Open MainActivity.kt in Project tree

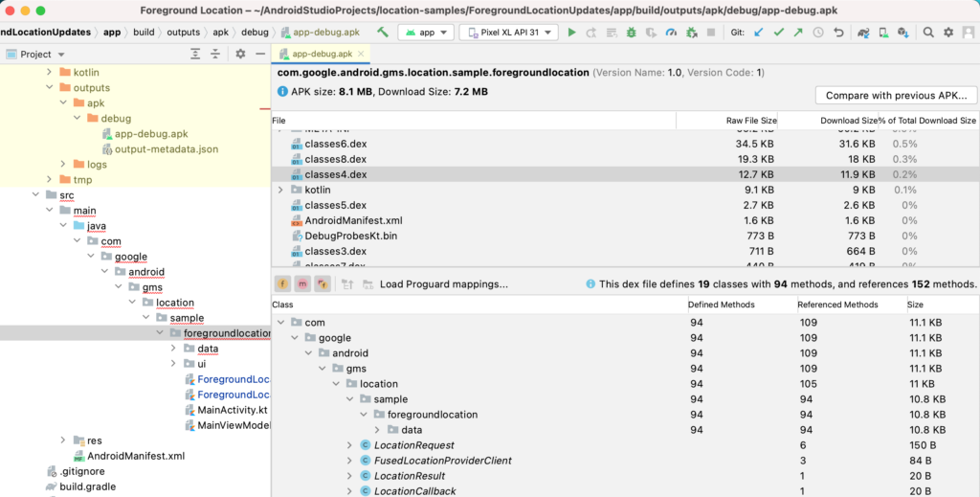[232, 410]
